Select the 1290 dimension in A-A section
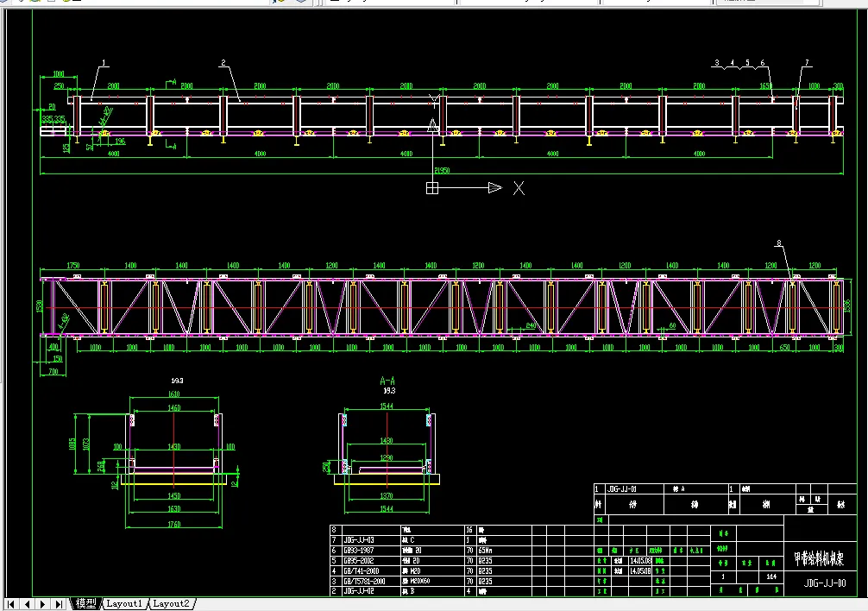Image resolution: width=868 pixels, height=611 pixels. pos(387,457)
